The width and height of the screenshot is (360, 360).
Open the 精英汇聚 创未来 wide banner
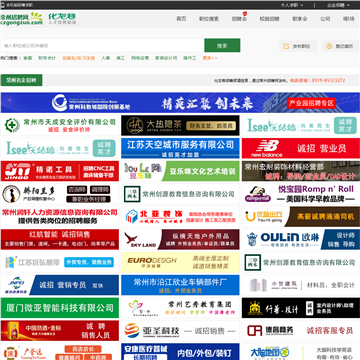coord(180,103)
